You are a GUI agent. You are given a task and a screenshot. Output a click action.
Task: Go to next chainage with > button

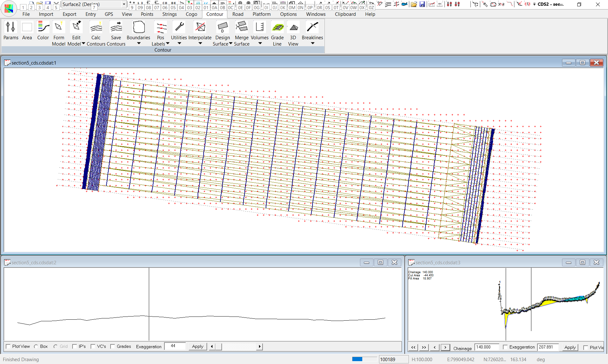[x=445, y=347]
